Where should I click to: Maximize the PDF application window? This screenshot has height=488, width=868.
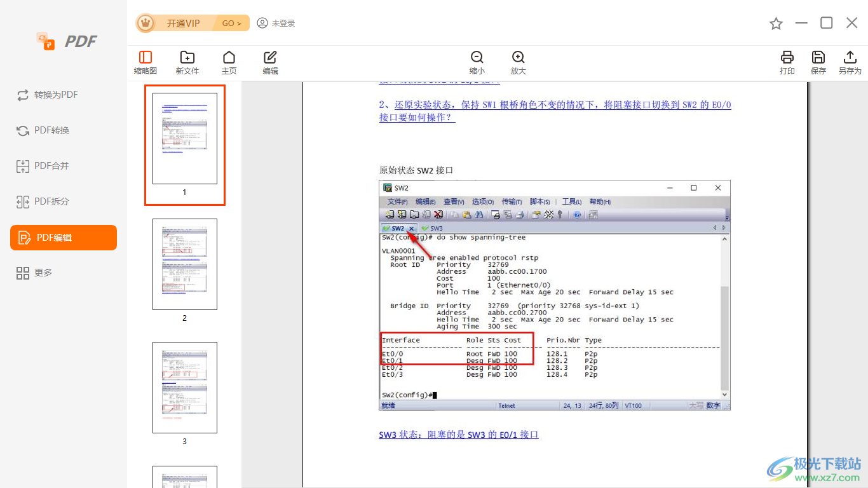coord(827,23)
